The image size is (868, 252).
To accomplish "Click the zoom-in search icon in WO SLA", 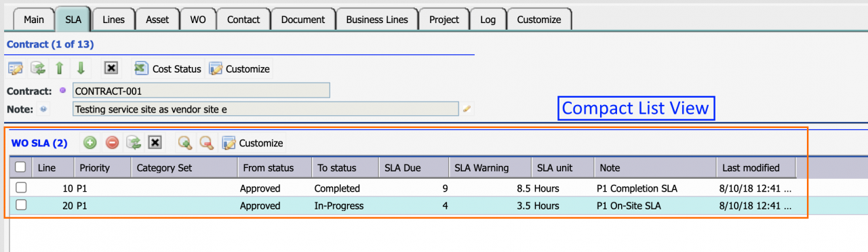I will coord(184,143).
